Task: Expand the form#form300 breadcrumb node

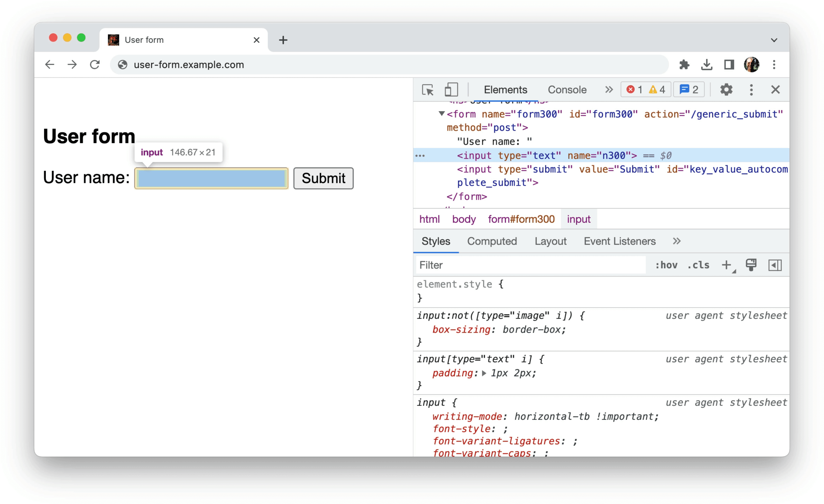Action: click(520, 218)
